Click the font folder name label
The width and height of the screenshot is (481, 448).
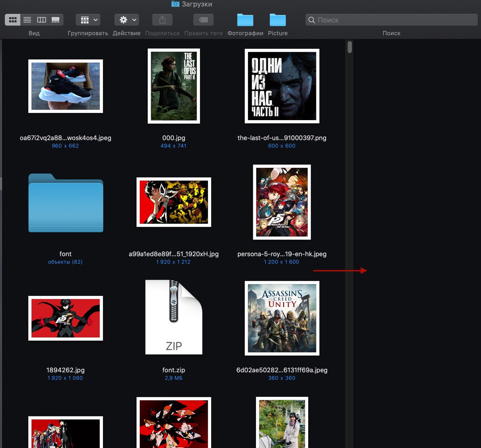click(x=65, y=254)
